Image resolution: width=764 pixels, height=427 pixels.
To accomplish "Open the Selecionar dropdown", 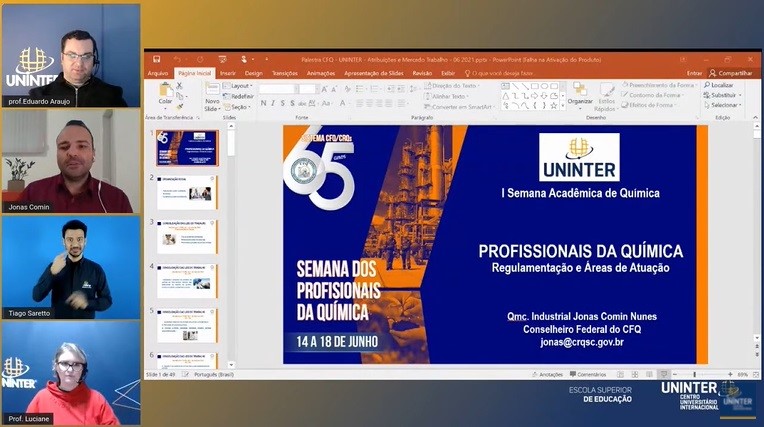I will tap(722, 105).
